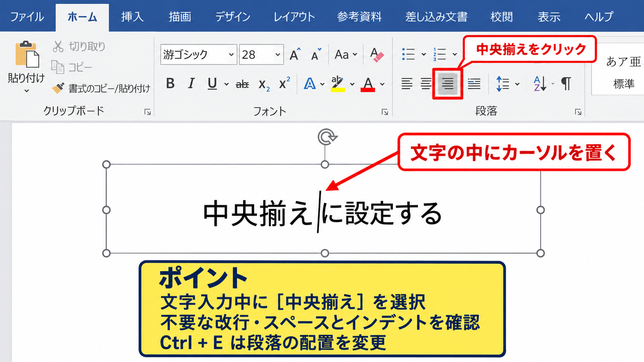Switch to the 校閲 tab
Viewport: 644px width, 362px height.
pyautogui.click(x=501, y=17)
